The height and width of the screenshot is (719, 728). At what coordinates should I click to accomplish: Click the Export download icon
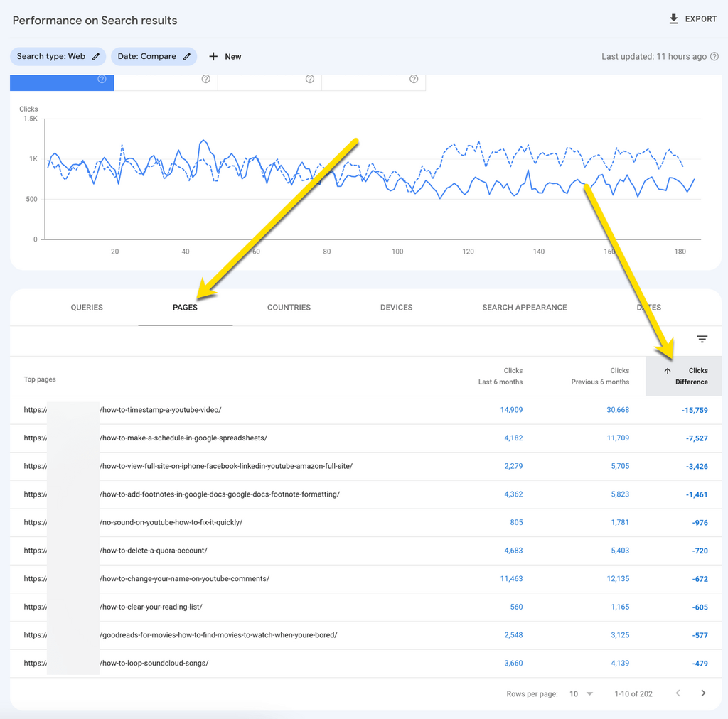pyautogui.click(x=674, y=19)
